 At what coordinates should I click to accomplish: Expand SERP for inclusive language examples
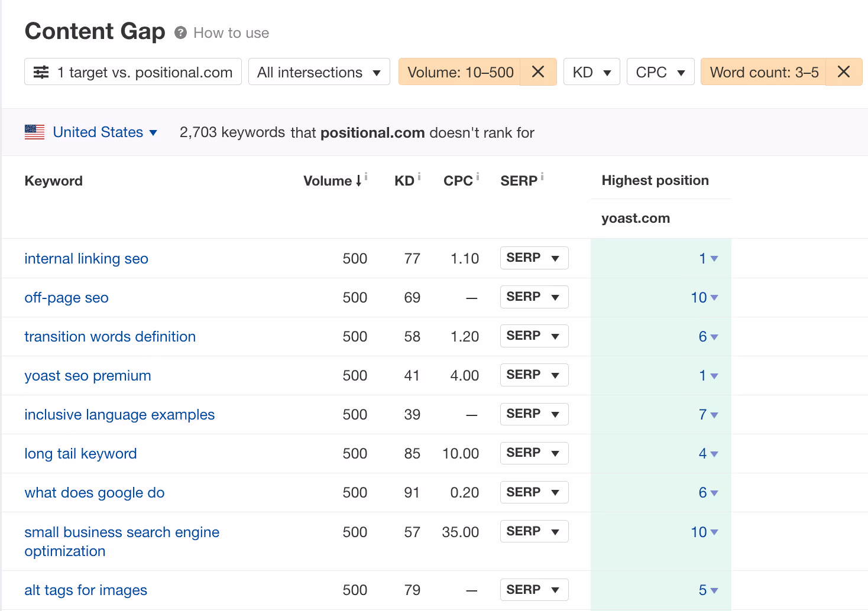[534, 414]
